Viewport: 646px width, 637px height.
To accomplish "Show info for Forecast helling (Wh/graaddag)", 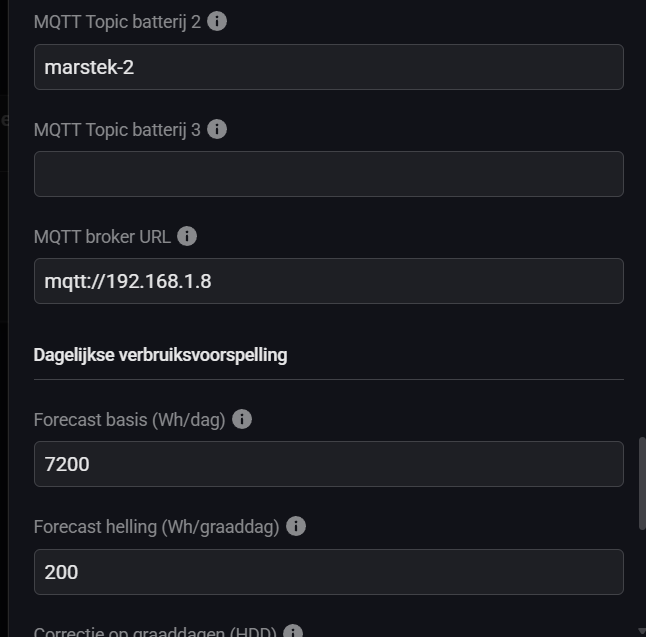I will (x=296, y=526).
